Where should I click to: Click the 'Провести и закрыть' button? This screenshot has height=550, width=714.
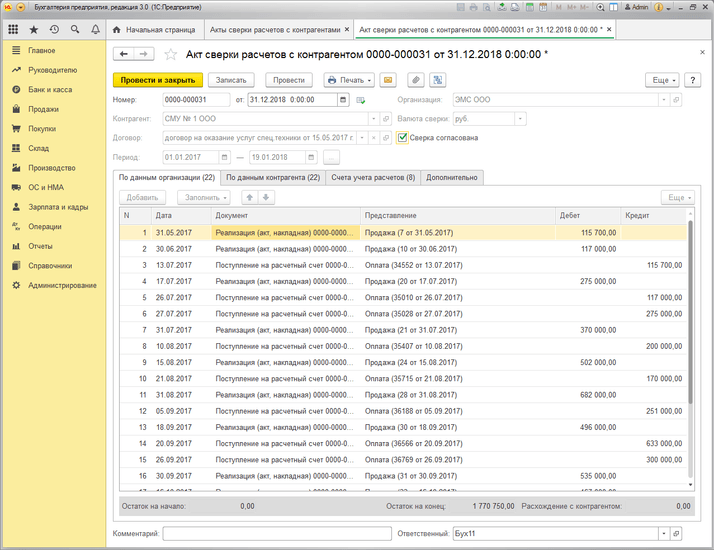(x=158, y=79)
